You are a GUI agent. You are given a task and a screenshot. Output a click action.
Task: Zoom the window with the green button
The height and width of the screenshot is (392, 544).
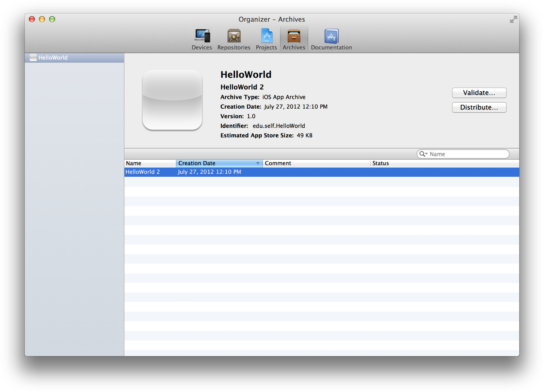(x=52, y=19)
